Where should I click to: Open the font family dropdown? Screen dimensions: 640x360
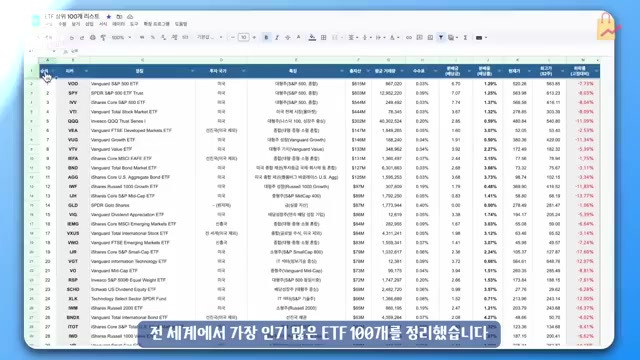pyautogui.click(x=210, y=38)
